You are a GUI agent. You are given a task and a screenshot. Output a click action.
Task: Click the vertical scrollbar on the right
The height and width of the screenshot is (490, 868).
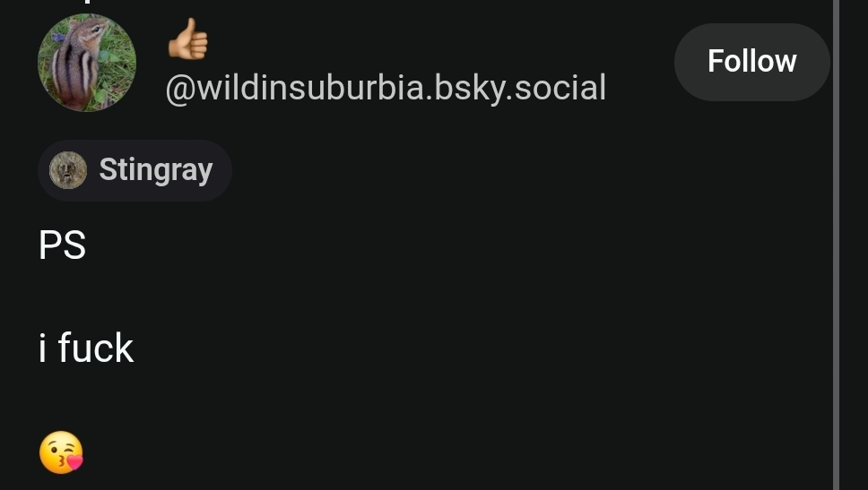click(x=836, y=245)
